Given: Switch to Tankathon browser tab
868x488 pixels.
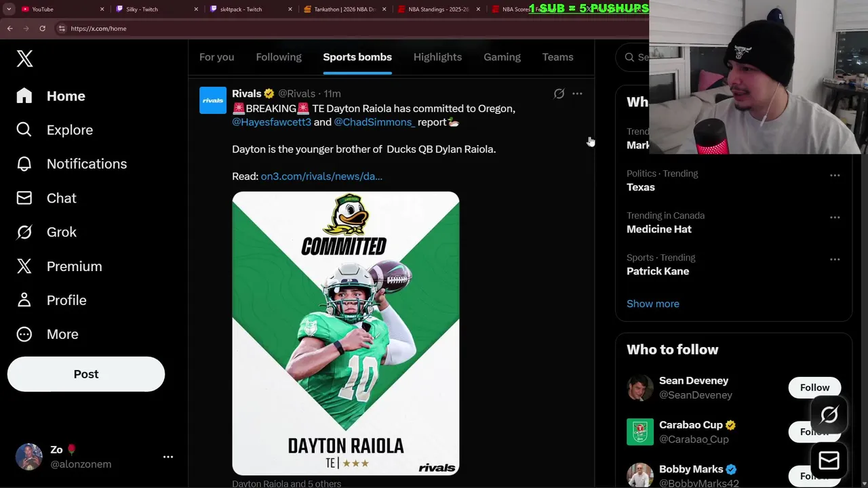Looking at the screenshot, I should 344,9.
